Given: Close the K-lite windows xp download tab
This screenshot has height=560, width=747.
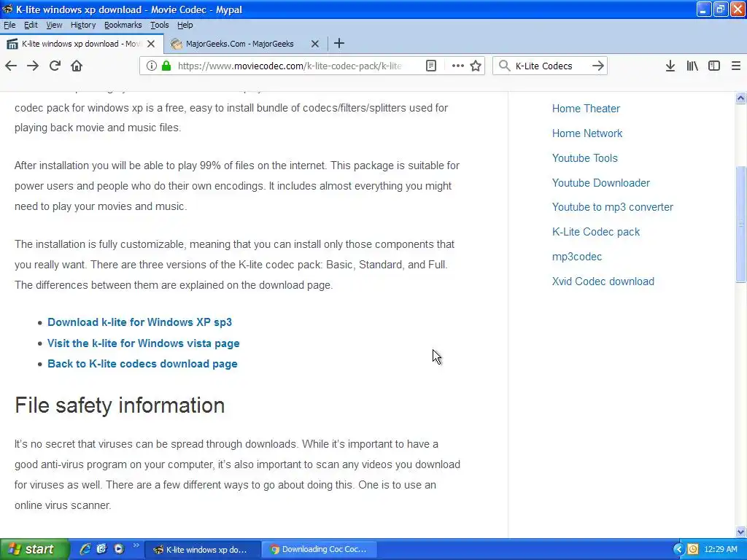Looking at the screenshot, I should click(x=151, y=44).
